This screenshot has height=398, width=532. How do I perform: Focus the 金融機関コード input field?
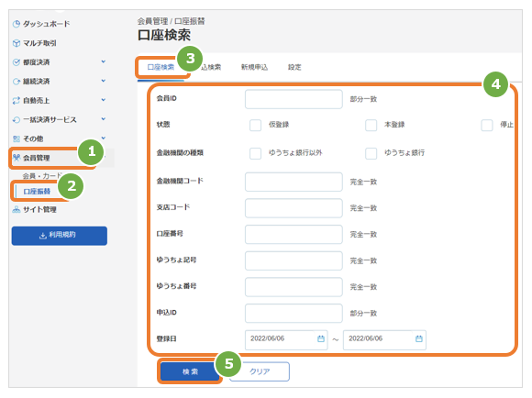(x=294, y=182)
